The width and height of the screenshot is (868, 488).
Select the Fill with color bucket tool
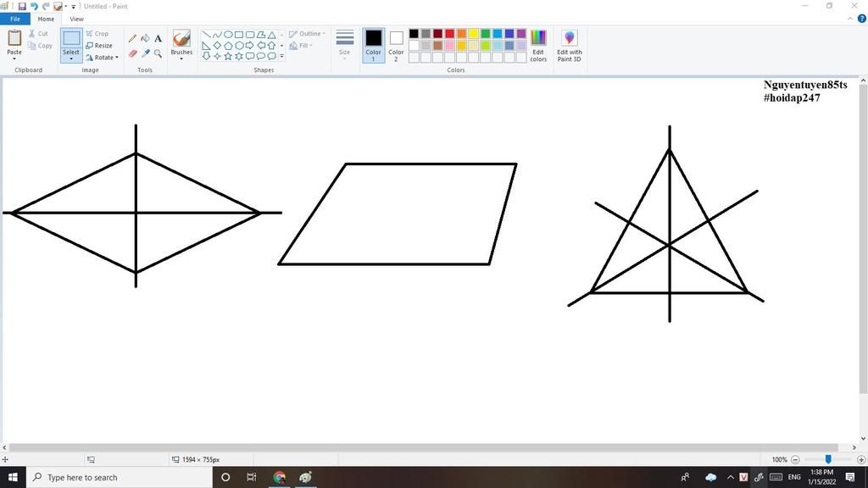(145, 38)
